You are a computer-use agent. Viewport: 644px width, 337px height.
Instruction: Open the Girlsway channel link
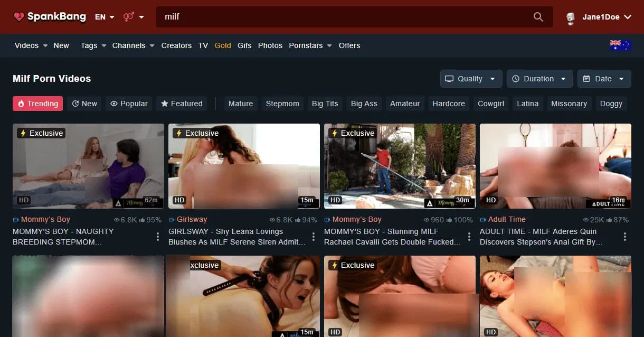[x=192, y=219]
